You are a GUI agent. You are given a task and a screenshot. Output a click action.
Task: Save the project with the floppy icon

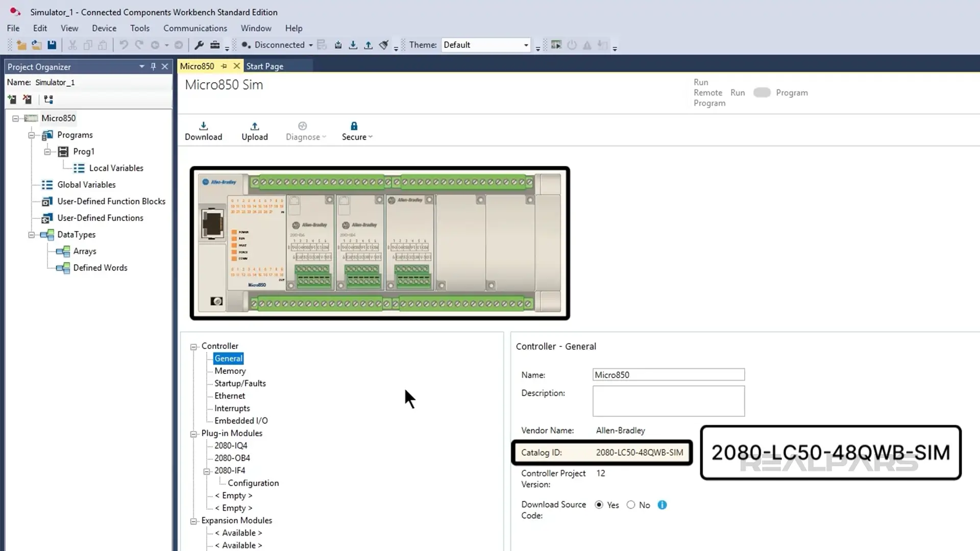[52, 45]
